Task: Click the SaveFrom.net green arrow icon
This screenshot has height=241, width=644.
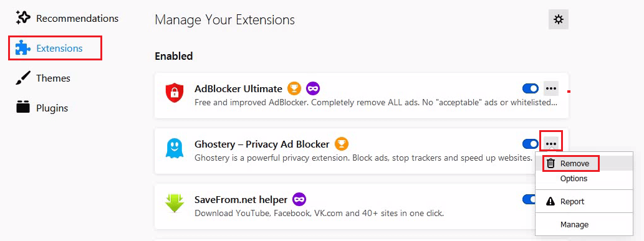Action: point(173,203)
